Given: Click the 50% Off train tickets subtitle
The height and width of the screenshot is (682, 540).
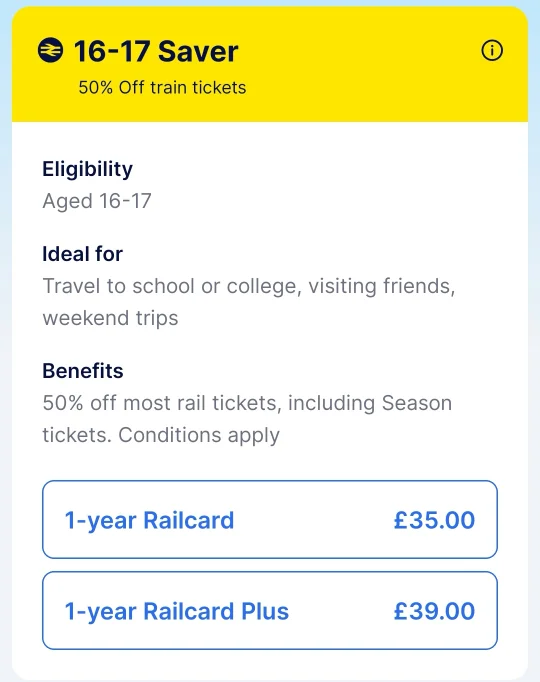Looking at the screenshot, I should [x=162, y=87].
